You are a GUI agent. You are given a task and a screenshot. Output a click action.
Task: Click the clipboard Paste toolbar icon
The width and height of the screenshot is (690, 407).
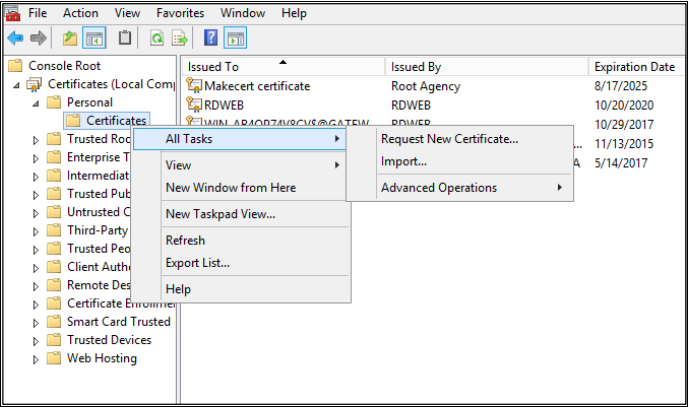125,38
